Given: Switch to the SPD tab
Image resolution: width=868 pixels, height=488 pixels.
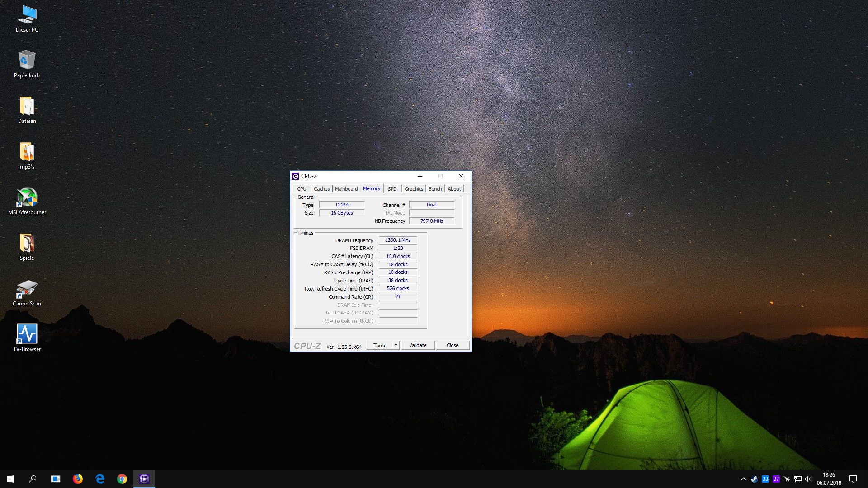Looking at the screenshot, I should pyautogui.click(x=392, y=189).
